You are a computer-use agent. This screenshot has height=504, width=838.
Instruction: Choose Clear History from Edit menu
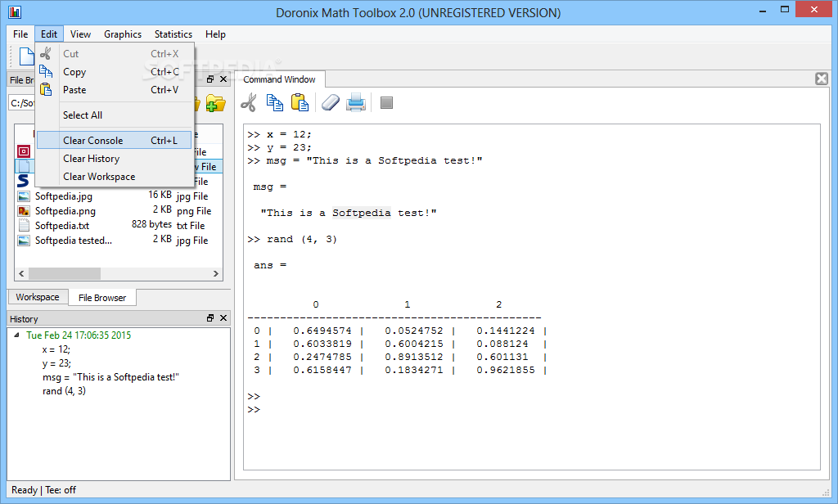pos(114,159)
